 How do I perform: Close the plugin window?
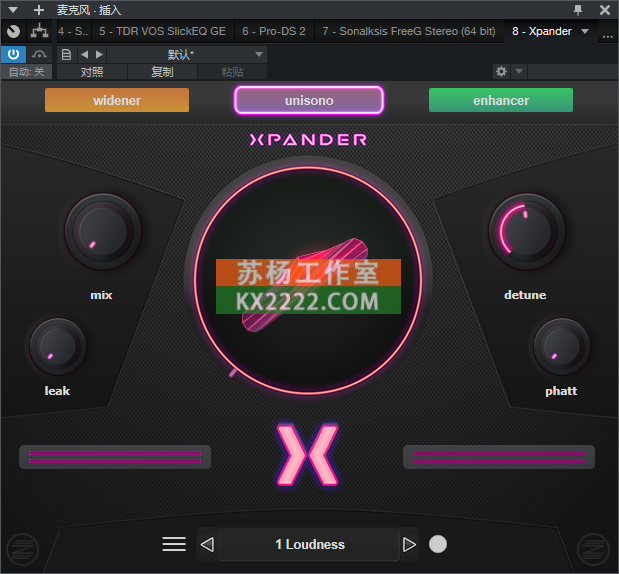(x=604, y=10)
